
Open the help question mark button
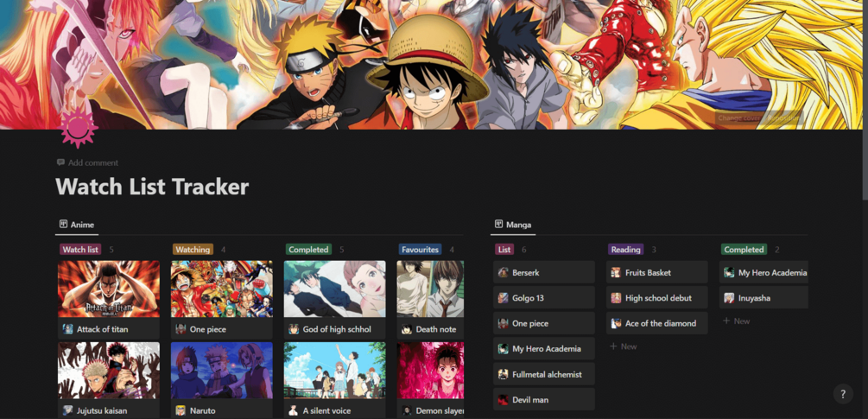click(x=843, y=394)
